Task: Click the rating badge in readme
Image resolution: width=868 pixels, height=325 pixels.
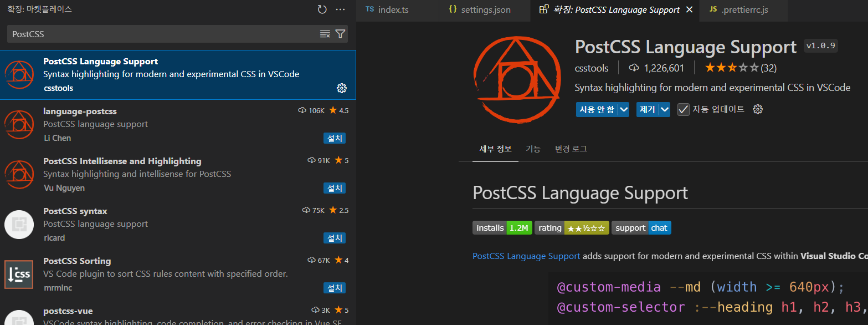Action: 572,228
